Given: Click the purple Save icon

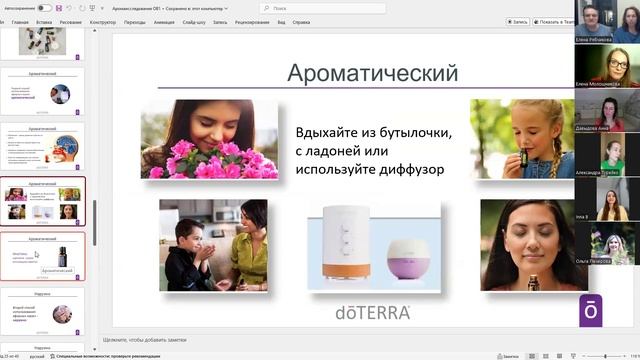Looking at the screenshot, I should [59, 8].
